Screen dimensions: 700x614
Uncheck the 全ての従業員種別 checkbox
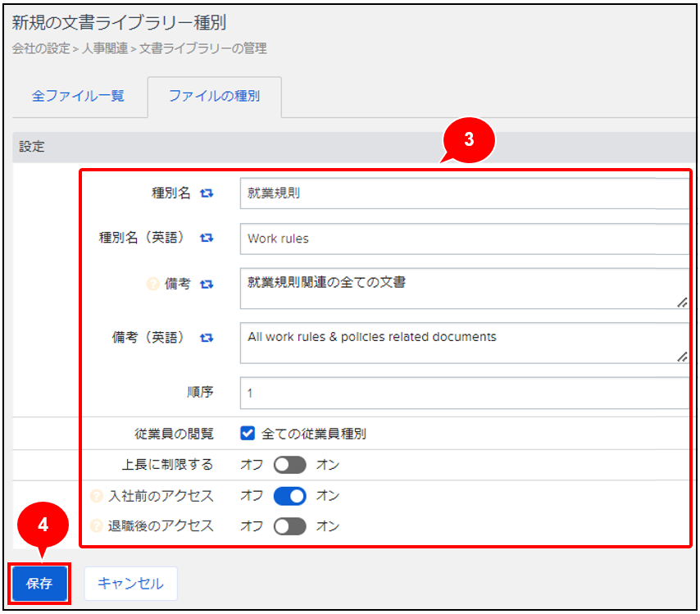(x=248, y=434)
